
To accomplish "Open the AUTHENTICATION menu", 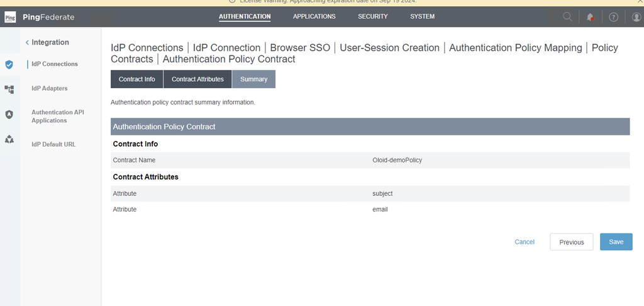I will [245, 16].
